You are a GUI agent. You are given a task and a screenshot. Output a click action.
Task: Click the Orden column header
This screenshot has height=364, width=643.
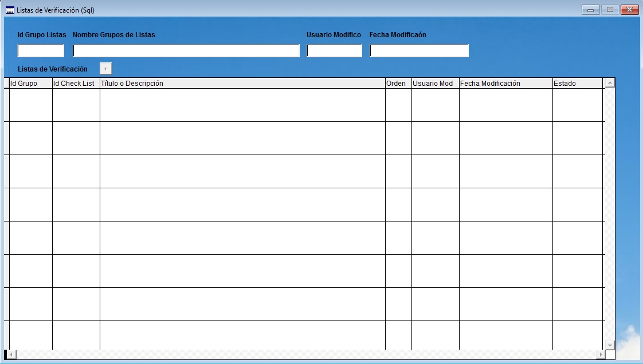(399, 83)
